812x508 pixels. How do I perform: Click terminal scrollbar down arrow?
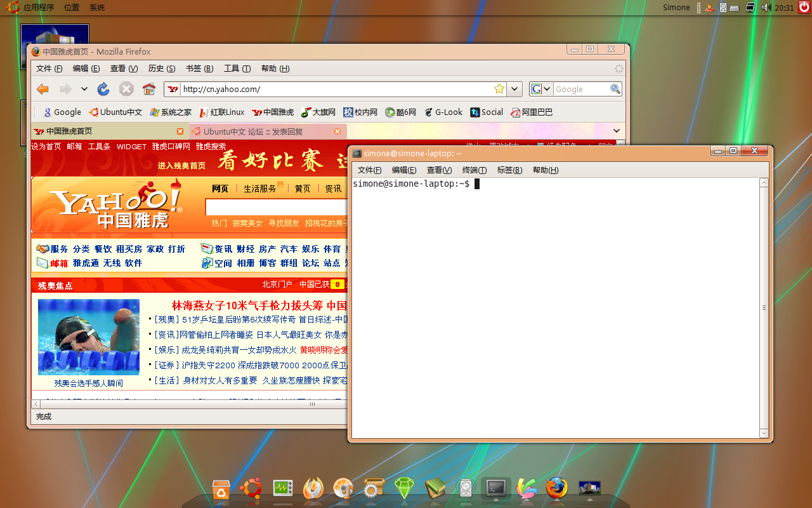(x=764, y=433)
